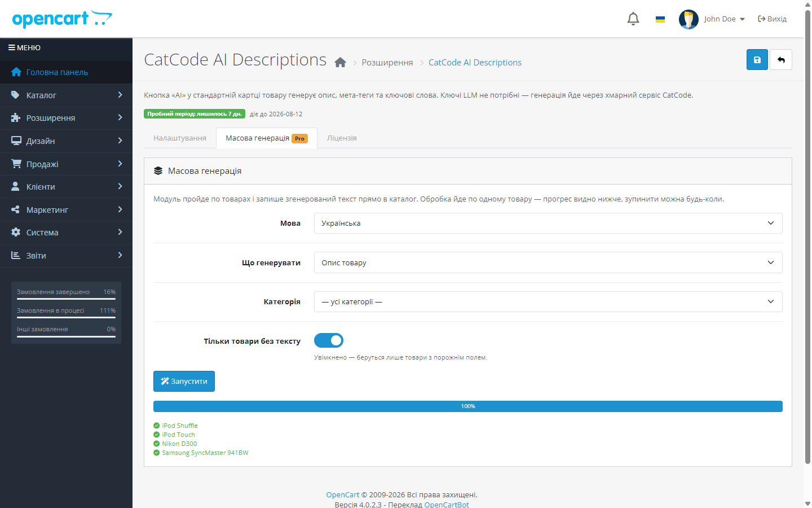The width and height of the screenshot is (812, 508).
Task: Click the Каталог tag icon
Action: pos(15,95)
